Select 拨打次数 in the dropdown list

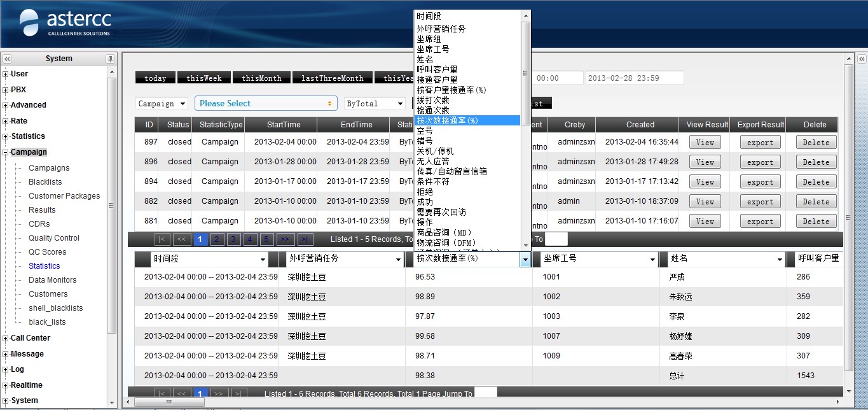pyautogui.click(x=432, y=100)
